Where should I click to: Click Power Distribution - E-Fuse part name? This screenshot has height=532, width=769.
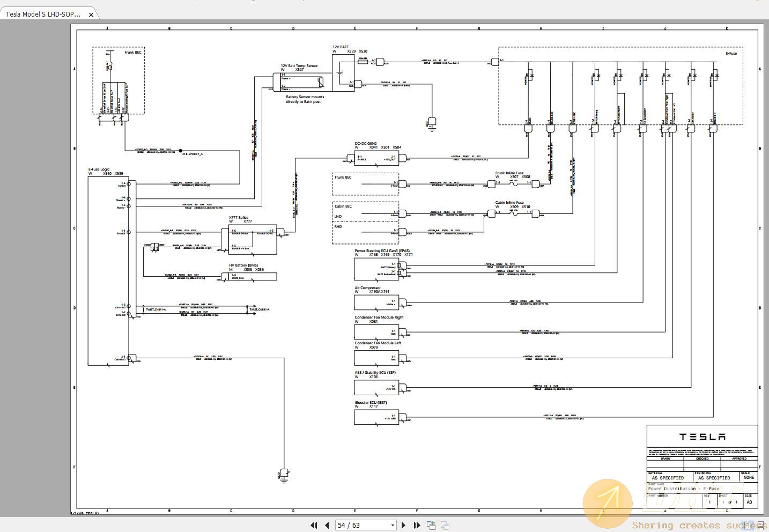click(684, 489)
